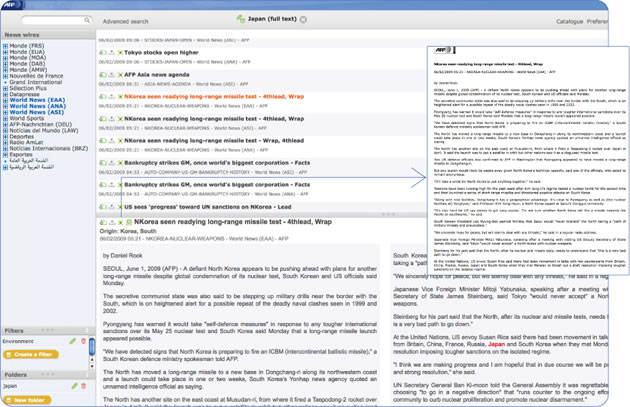This screenshot has height=407, width=630.
Task: Expand the Nouvelles de France wire
Action: (x=5, y=76)
